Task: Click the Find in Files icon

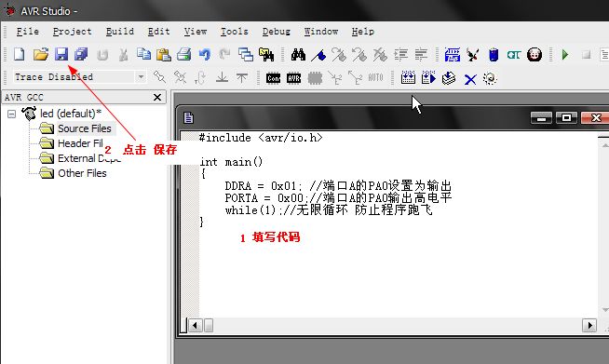Action: pyautogui.click(x=266, y=55)
